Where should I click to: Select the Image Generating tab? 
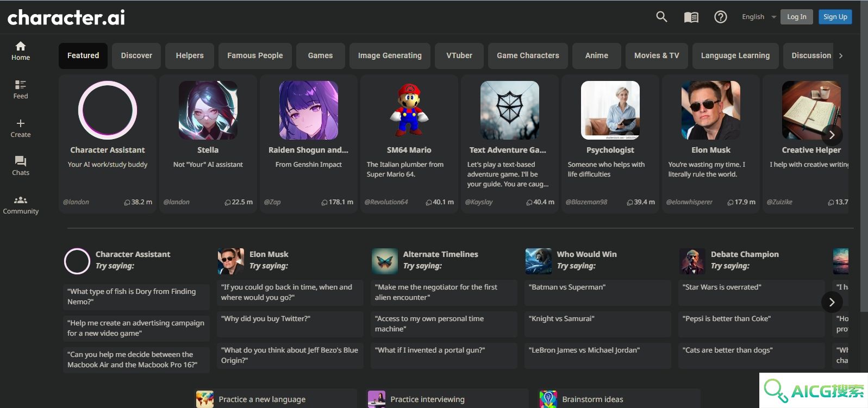coord(390,55)
